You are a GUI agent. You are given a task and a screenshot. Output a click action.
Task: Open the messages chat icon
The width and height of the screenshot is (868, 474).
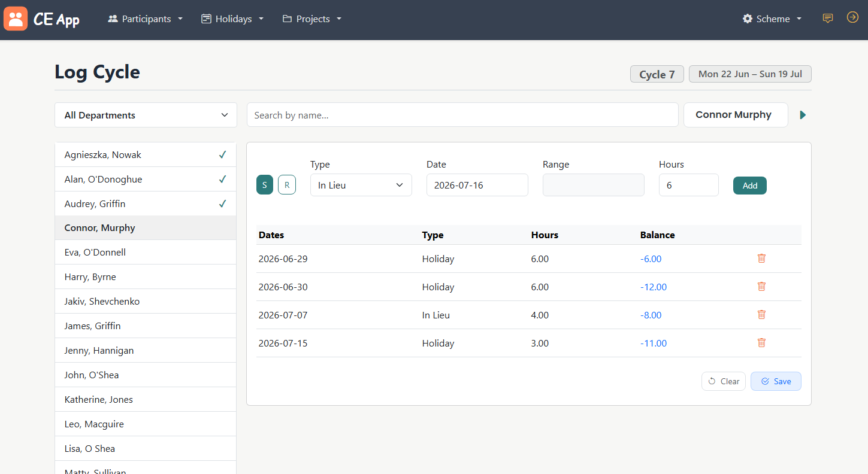click(x=828, y=18)
